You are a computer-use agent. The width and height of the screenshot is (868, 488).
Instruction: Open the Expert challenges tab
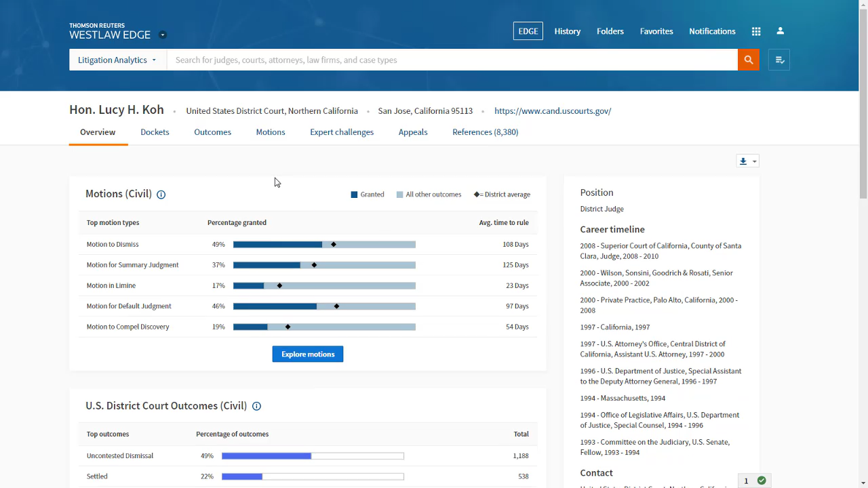coord(342,132)
